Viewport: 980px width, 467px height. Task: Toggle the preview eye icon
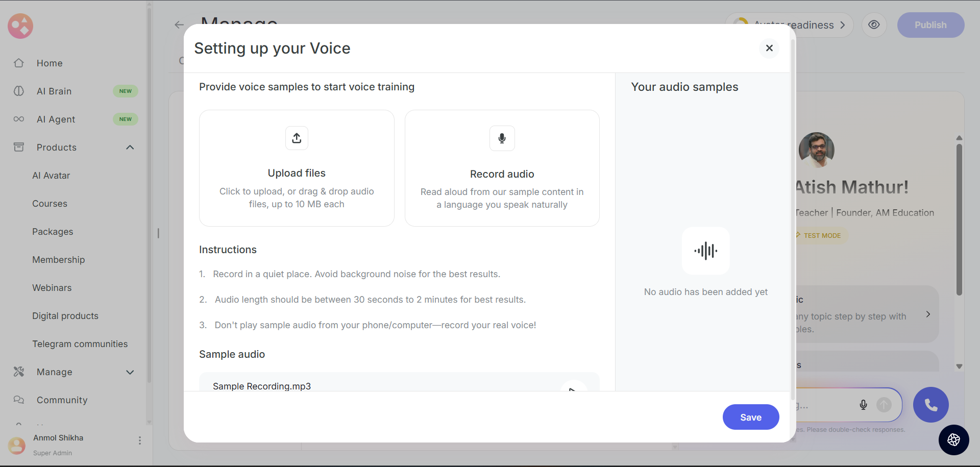coord(874,25)
